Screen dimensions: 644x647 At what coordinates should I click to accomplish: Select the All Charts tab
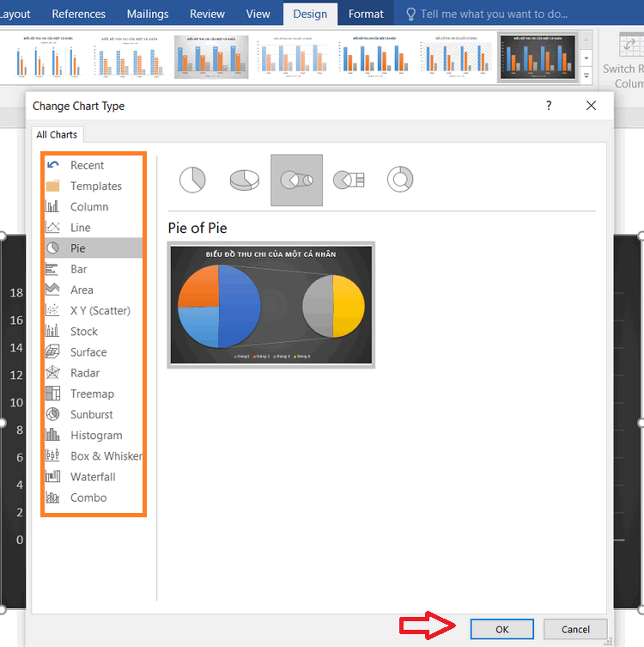57,135
